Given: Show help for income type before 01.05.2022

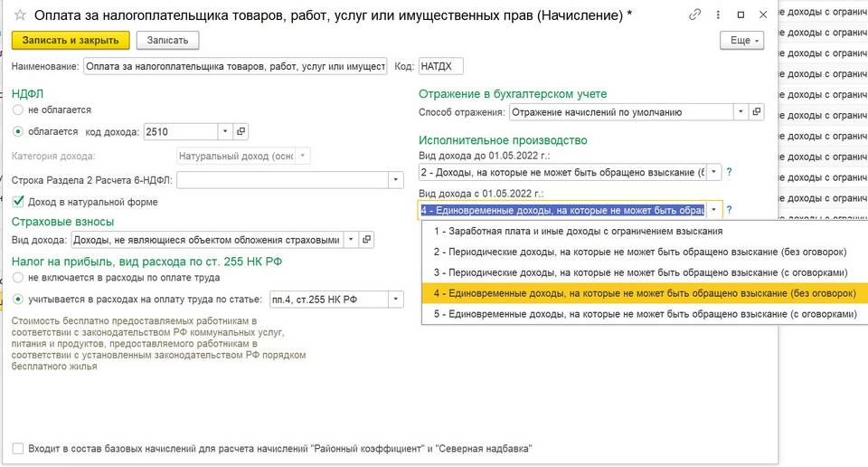Looking at the screenshot, I should (x=729, y=172).
